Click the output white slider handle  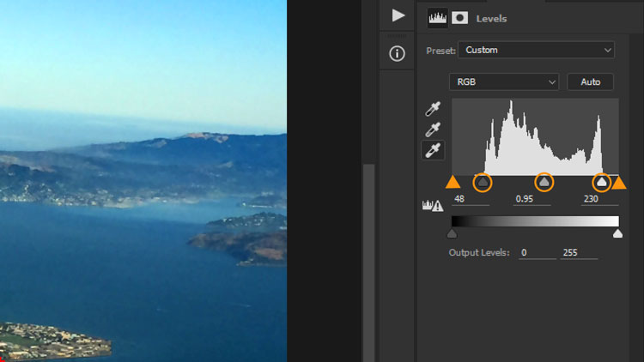point(617,234)
